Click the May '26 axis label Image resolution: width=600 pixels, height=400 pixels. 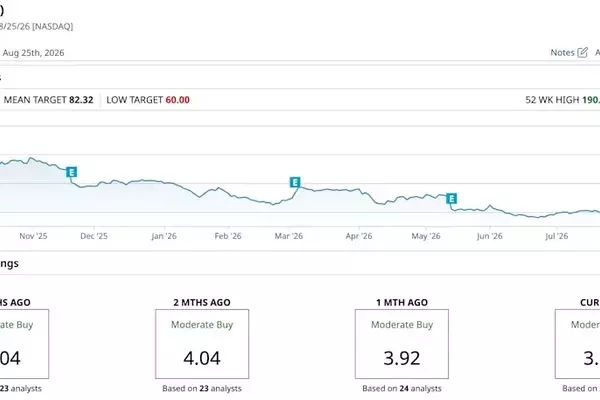pos(426,236)
